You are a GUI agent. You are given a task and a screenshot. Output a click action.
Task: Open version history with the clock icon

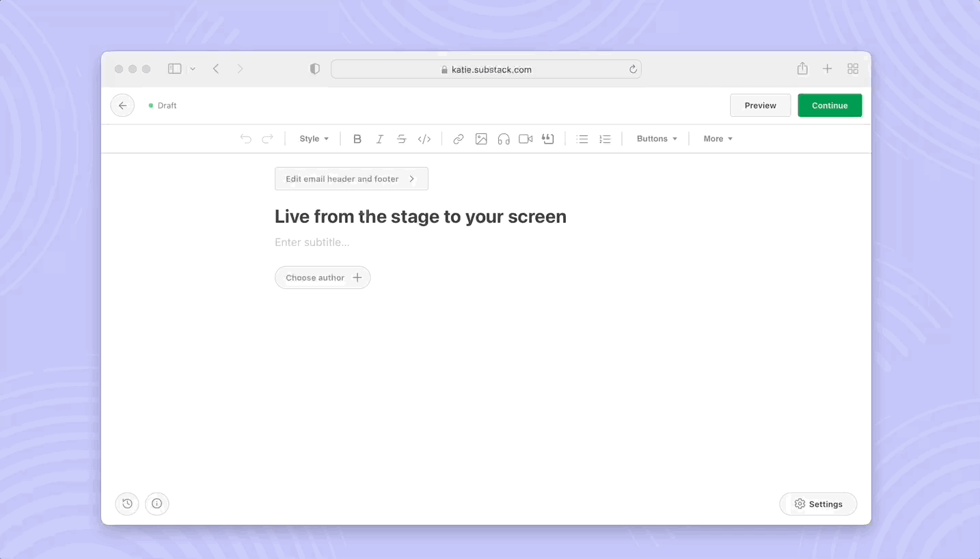coord(126,504)
